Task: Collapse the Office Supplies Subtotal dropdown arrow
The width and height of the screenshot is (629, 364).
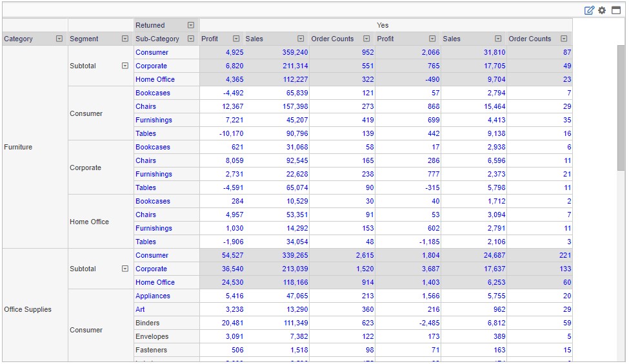Action: (125, 269)
